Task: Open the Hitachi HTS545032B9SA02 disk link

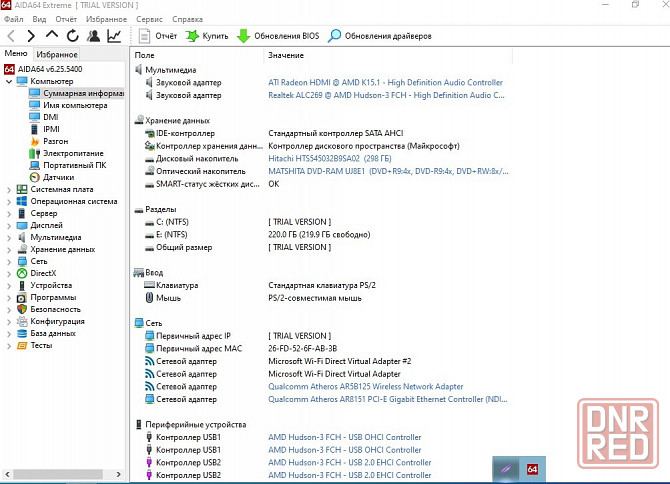Action: tap(314, 159)
